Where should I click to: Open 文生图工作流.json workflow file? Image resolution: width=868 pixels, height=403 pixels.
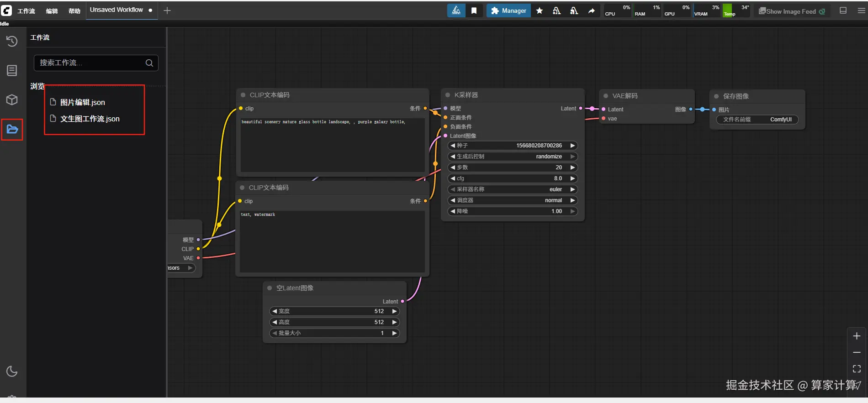(x=90, y=119)
